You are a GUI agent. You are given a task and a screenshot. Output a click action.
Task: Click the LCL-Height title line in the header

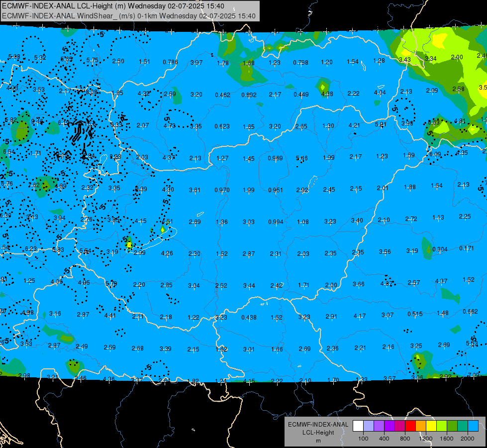coord(113,6)
